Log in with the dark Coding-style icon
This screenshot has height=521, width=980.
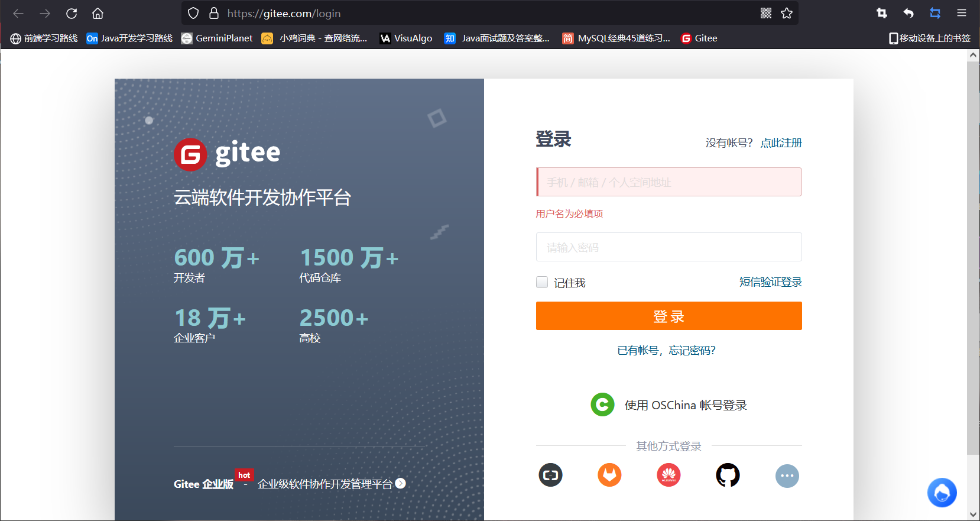click(550, 475)
